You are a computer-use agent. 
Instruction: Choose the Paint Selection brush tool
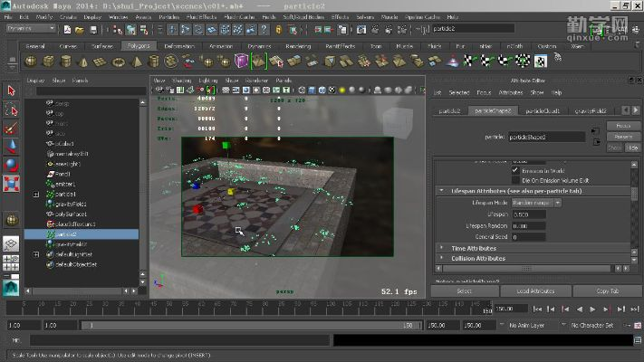pyautogui.click(x=11, y=128)
